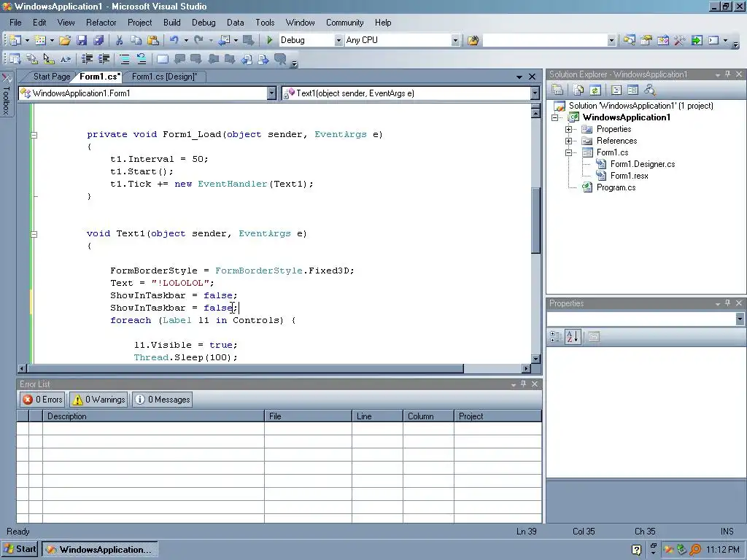
Task: Click the Description column header
Action: tap(153, 416)
